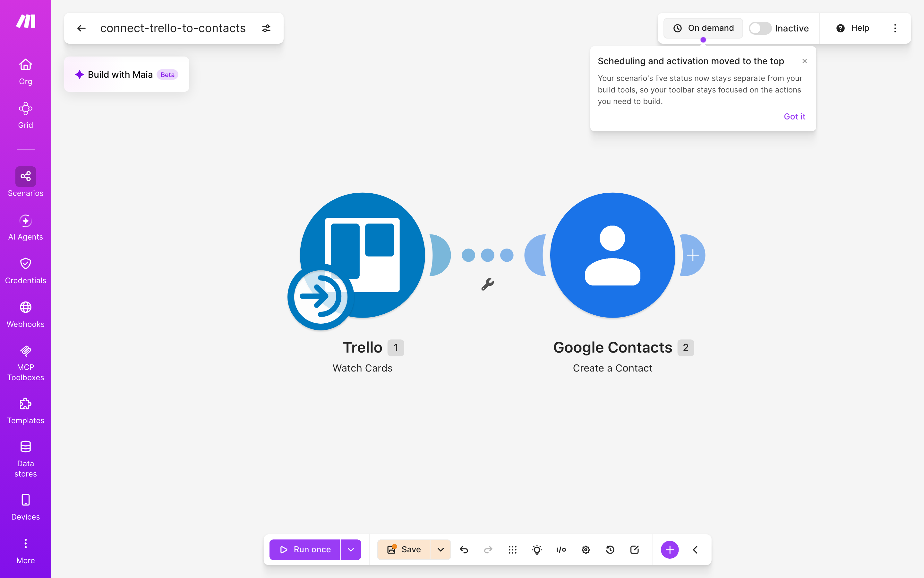The image size is (924, 578).
Task: Open notes icon in toolbar
Action: tap(635, 550)
